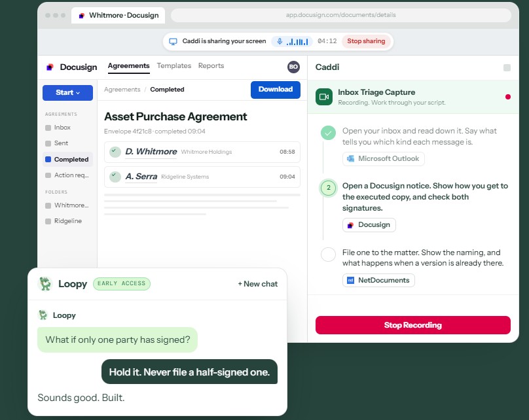Click the Microsoft Outlook chip icon
This screenshot has width=529, height=420.
[x=351, y=158]
